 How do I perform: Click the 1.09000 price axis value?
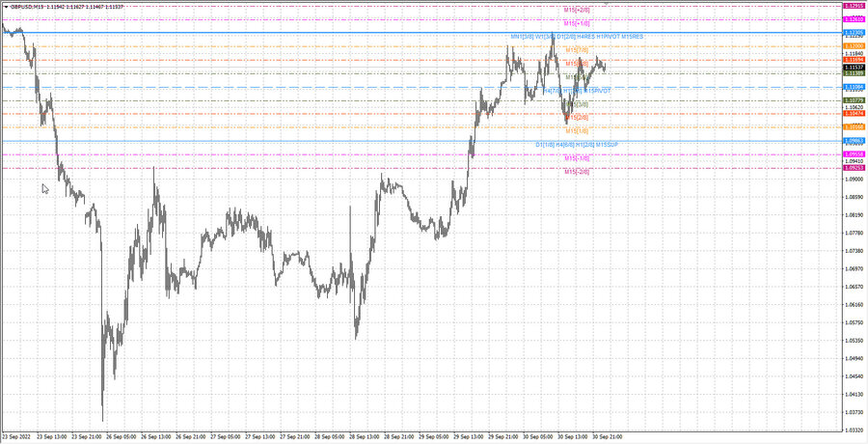[854, 179]
